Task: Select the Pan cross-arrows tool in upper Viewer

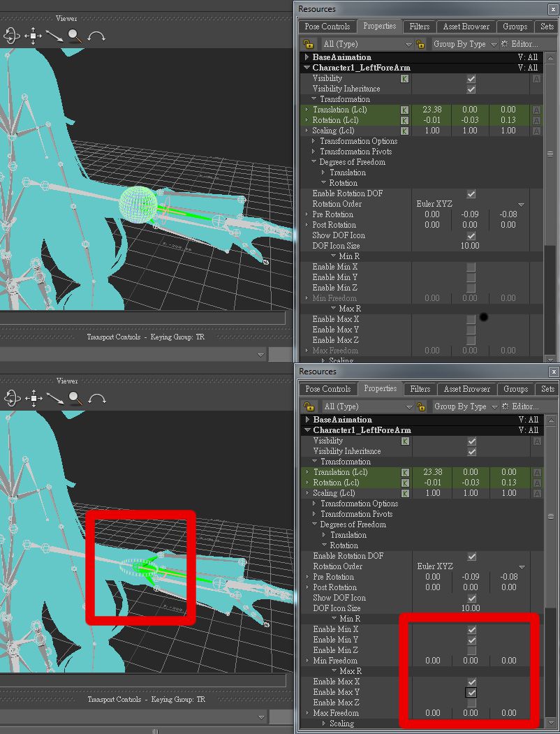Action: click(x=33, y=36)
